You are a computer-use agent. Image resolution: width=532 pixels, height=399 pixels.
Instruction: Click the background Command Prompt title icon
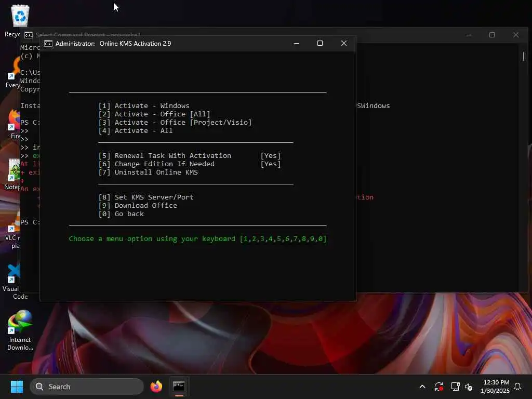tap(29, 35)
